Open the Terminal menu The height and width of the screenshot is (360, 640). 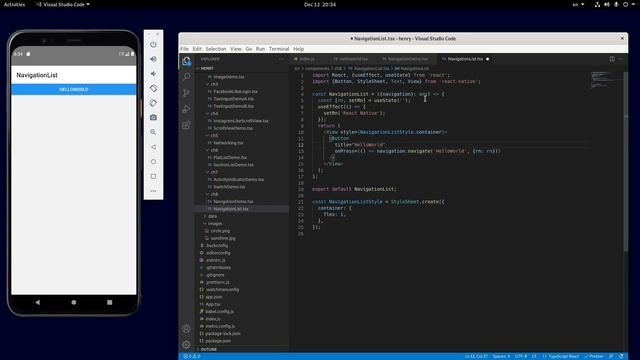click(279, 49)
